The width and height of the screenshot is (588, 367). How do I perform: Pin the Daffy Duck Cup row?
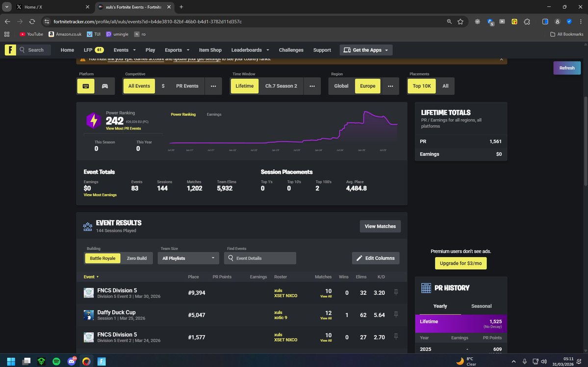(396, 314)
